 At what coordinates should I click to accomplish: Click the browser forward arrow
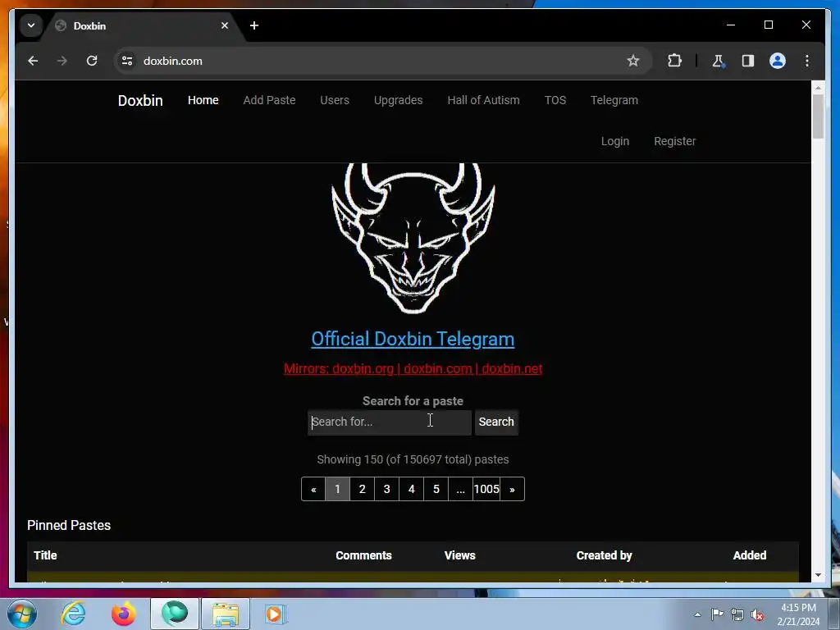(62, 61)
